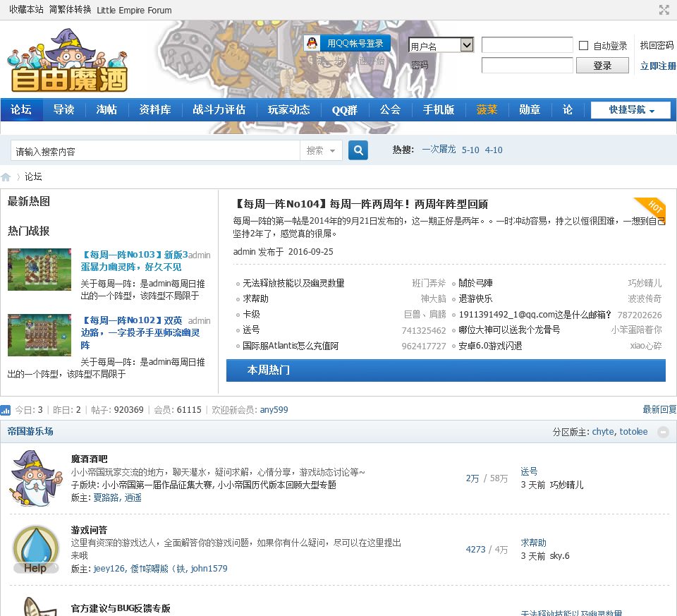Open moderator totolee profile
The width and height of the screenshot is (677, 616).
(x=633, y=432)
